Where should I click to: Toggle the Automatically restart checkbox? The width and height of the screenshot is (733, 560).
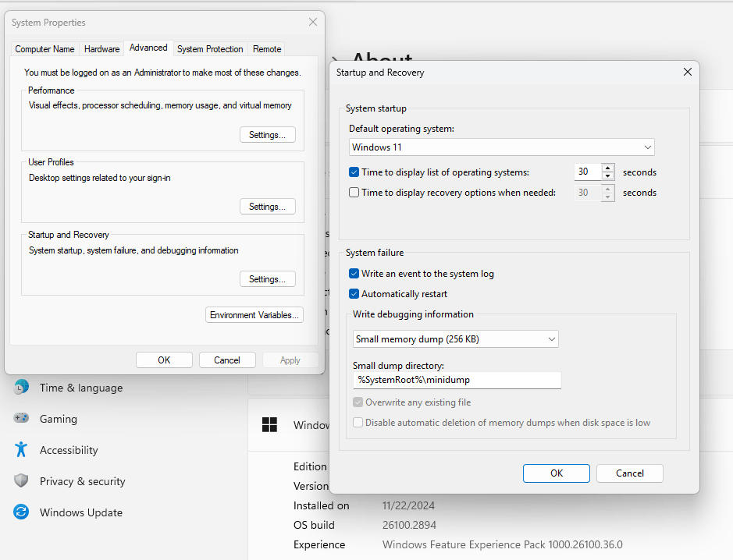(x=354, y=294)
